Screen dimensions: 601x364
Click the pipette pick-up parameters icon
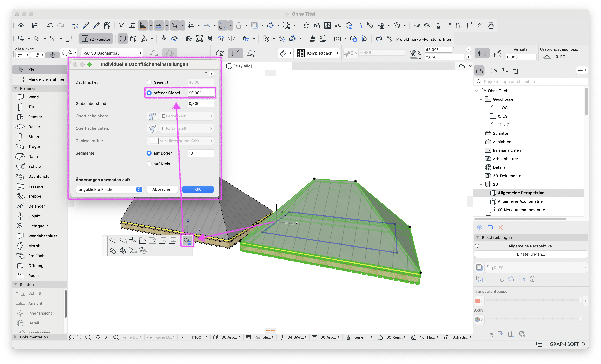pos(86,25)
